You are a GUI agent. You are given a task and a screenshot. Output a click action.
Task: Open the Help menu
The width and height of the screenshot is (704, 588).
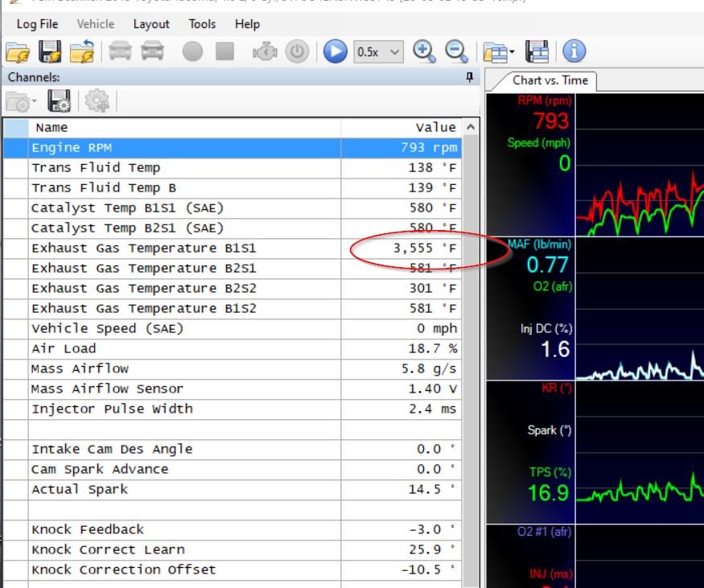click(247, 24)
